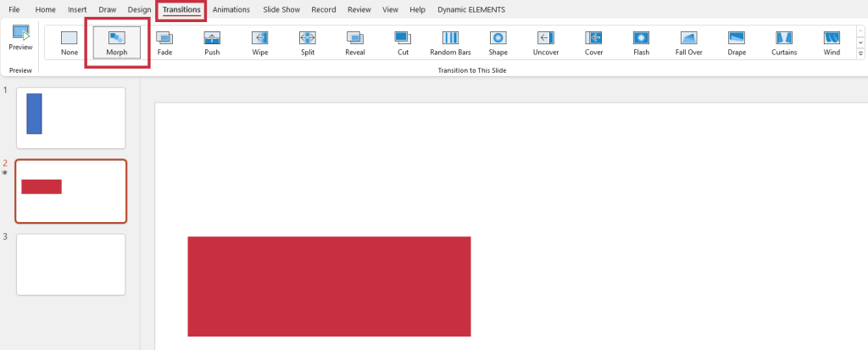This screenshot has height=350, width=868.
Task: Click the Preview transition button
Action: pyautogui.click(x=20, y=39)
